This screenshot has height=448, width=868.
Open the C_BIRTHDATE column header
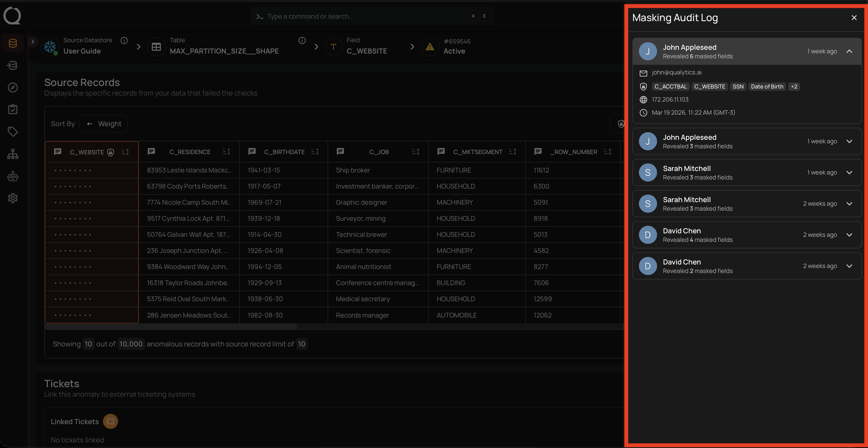click(x=284, y=152)
